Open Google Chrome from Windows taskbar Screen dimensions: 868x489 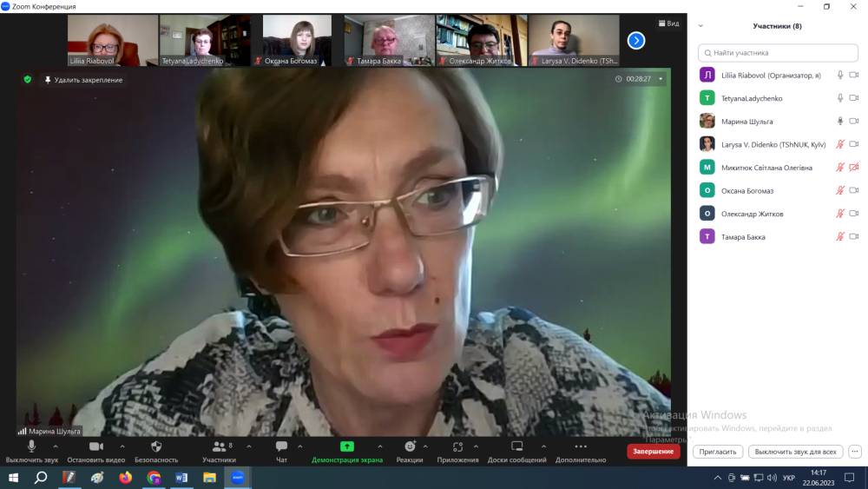tap(154, 478)
